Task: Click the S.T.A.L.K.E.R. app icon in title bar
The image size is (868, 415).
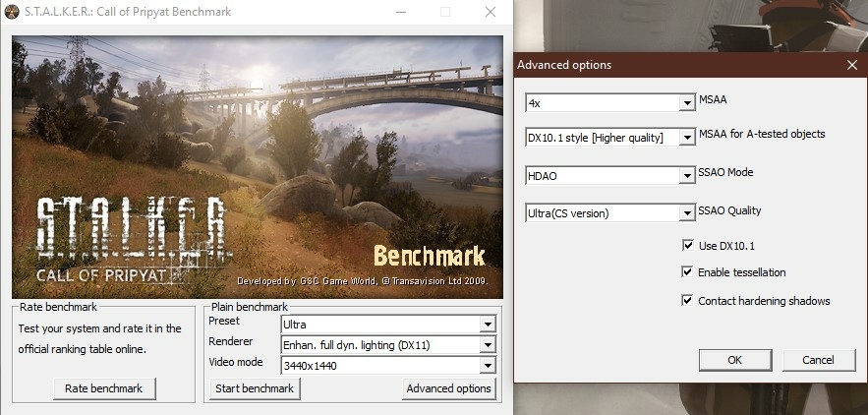Action: point(12,12)
